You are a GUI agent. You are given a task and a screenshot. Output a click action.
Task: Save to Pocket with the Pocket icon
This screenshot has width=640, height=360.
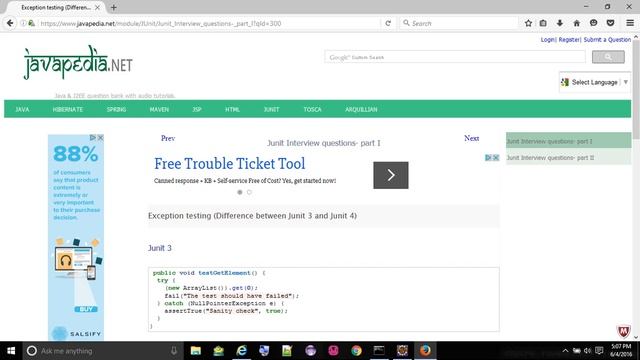611,23
